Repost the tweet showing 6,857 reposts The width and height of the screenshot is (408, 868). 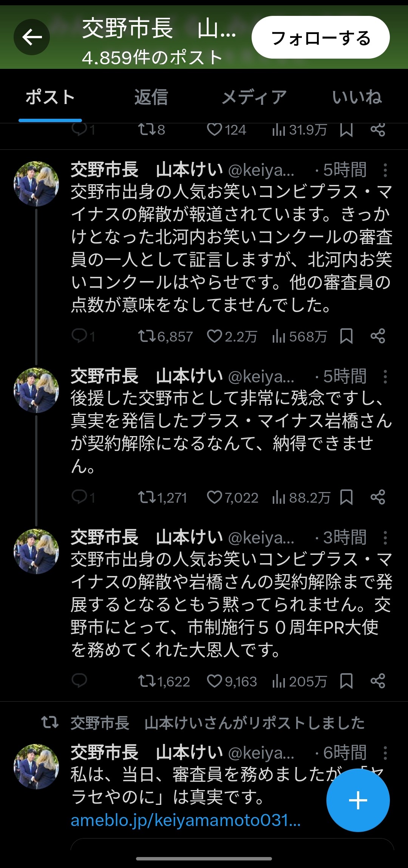pos(146,336)
